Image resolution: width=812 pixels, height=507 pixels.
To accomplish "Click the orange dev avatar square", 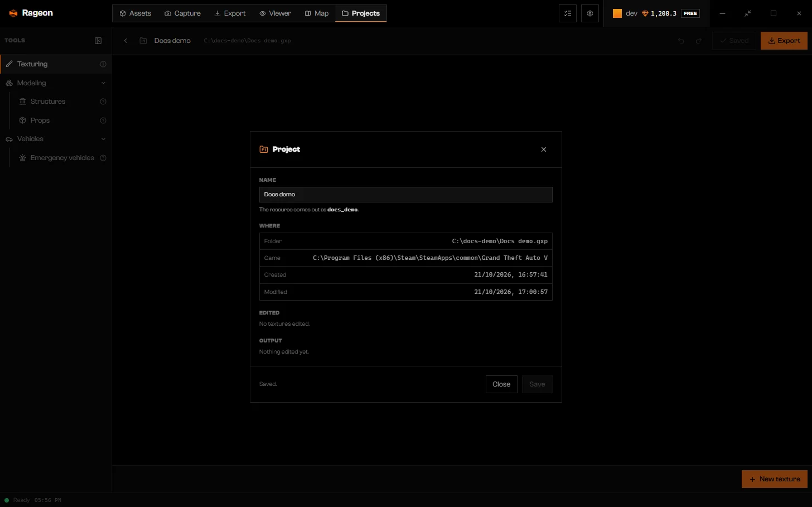I will pyautogui.click(x=617, y=13).
